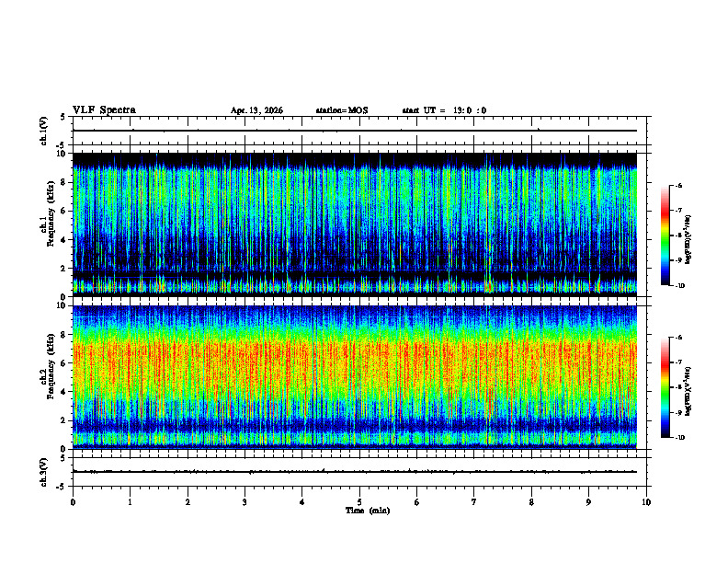Click the ch.3 voltage waveform trace
Viewport: 728px width, 563px height.
pyautogui.click(x=355, y=472)
